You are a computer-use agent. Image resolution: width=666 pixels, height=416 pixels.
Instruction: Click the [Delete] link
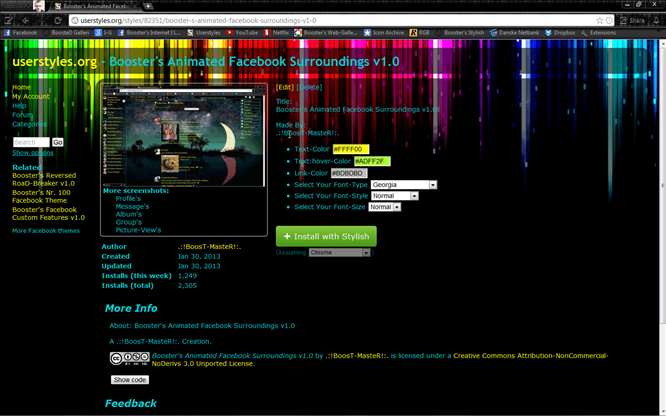[310, 87]
